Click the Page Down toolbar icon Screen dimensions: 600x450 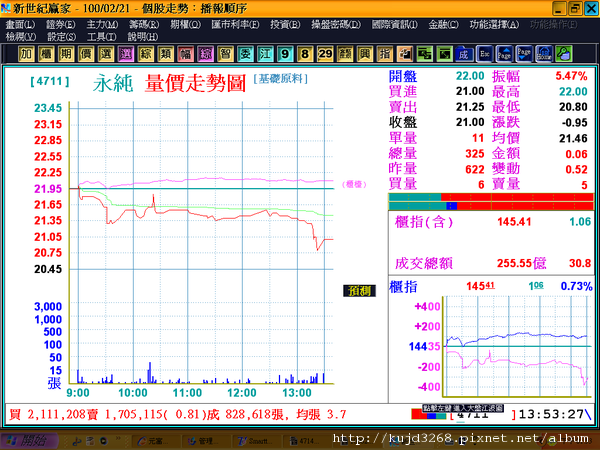click(x=524, y=54)
